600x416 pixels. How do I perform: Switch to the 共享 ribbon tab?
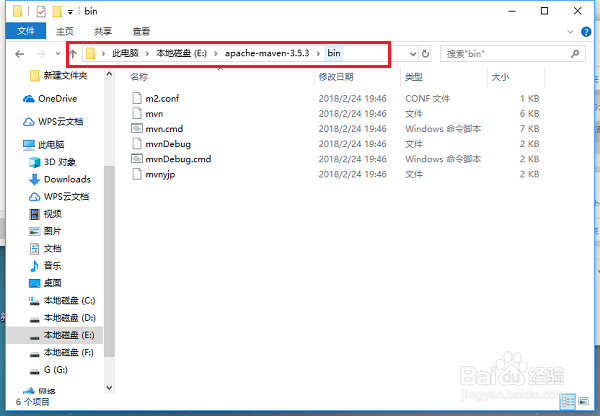tap(103, 31)
